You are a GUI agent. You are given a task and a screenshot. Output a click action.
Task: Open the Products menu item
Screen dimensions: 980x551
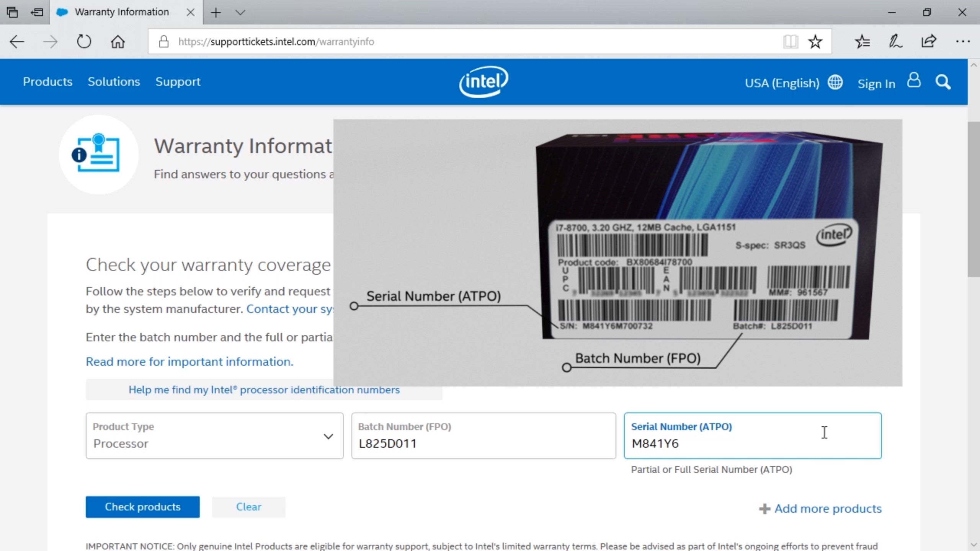[47, 82]
